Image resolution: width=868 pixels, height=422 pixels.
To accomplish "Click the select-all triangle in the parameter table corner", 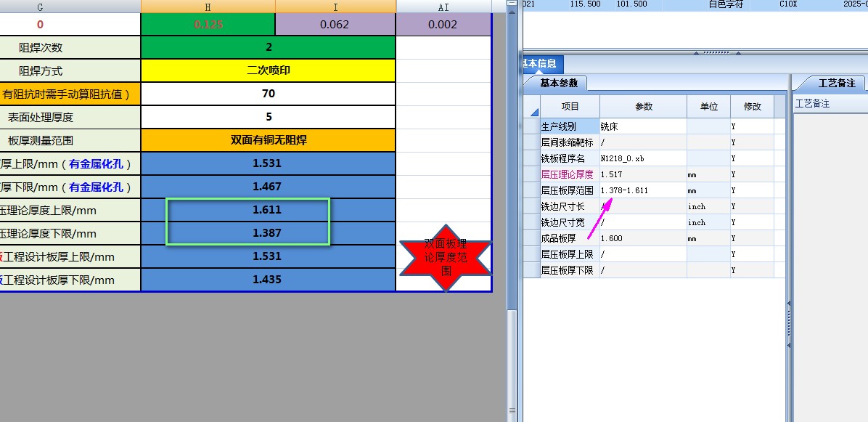I will pos(533,106).
